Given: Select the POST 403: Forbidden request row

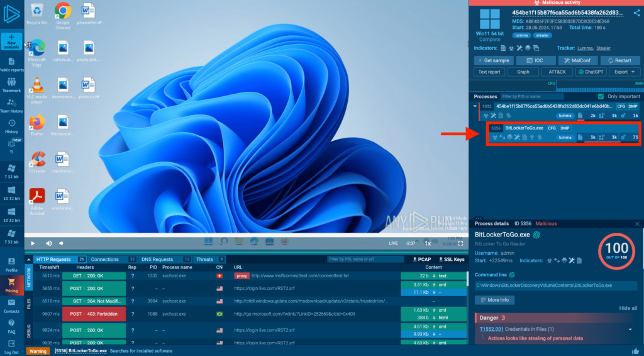Looking at the screenshot, I should click(250, 314).
